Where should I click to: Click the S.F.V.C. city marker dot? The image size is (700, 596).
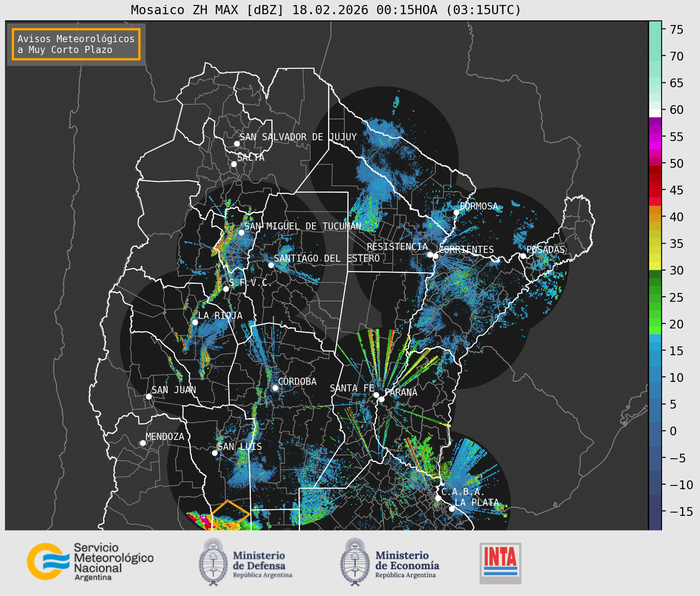coord(226,289)
